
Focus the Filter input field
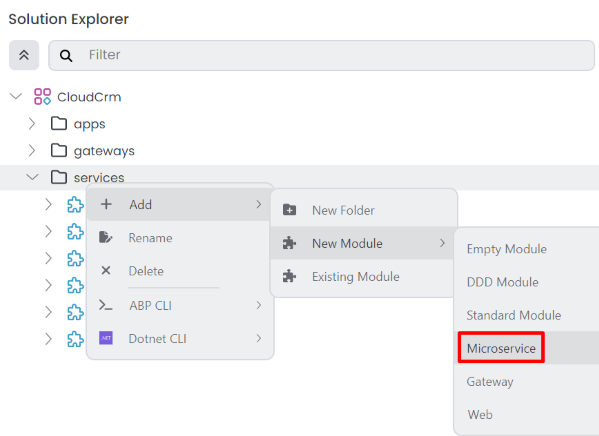321,55
